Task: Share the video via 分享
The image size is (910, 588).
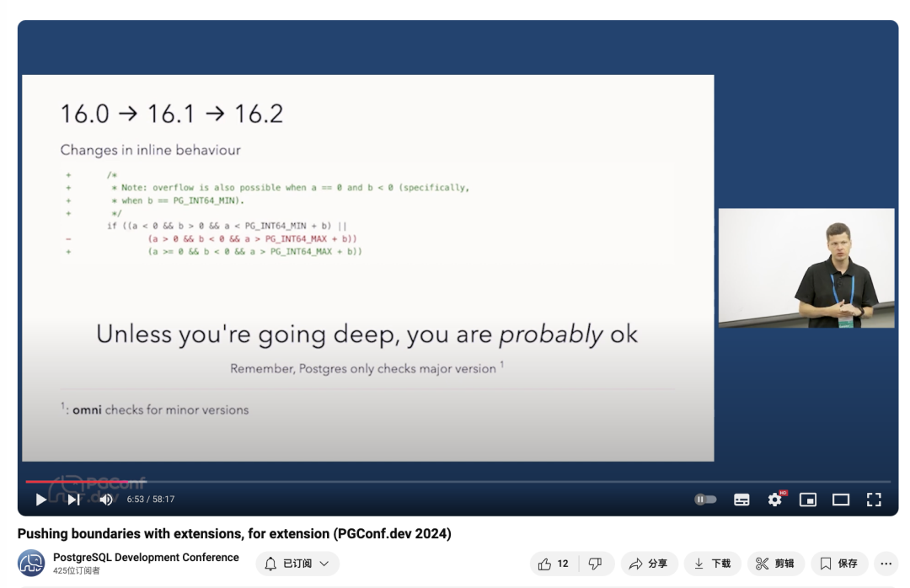Action: tap(649, 564)
